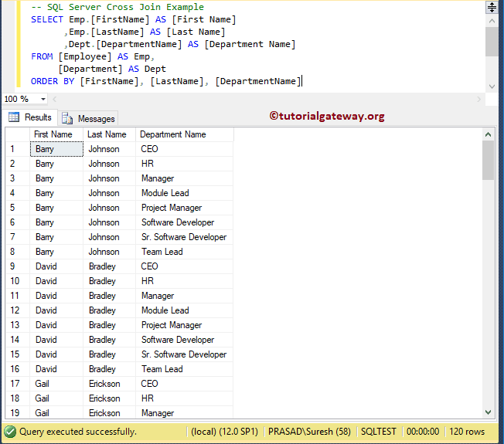Select the Barry cell in row 1
Viewport: 504px width, 444px height.
pyautogui.click(x=56, y=149)
